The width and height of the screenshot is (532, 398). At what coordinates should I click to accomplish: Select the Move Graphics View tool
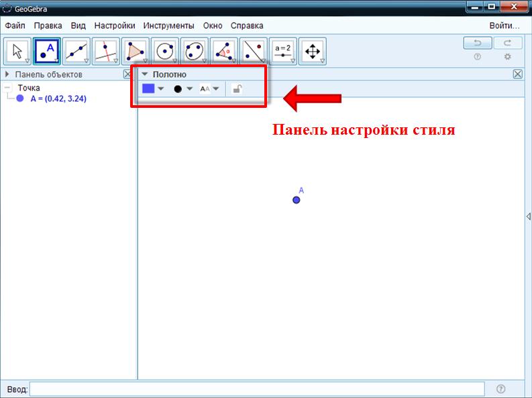(313, 51)
